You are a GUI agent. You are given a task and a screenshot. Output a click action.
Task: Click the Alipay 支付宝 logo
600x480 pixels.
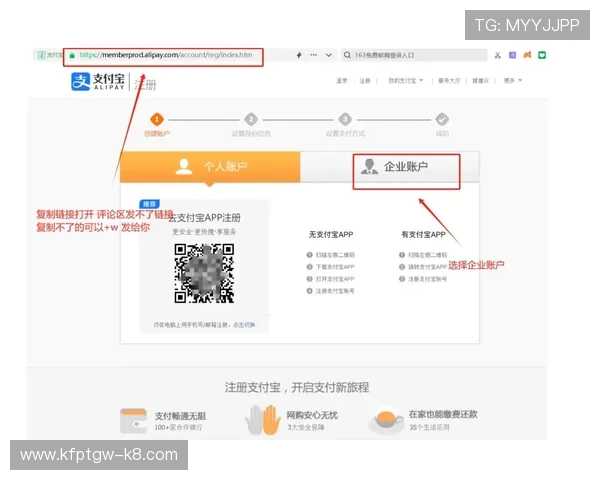(98, 81)
